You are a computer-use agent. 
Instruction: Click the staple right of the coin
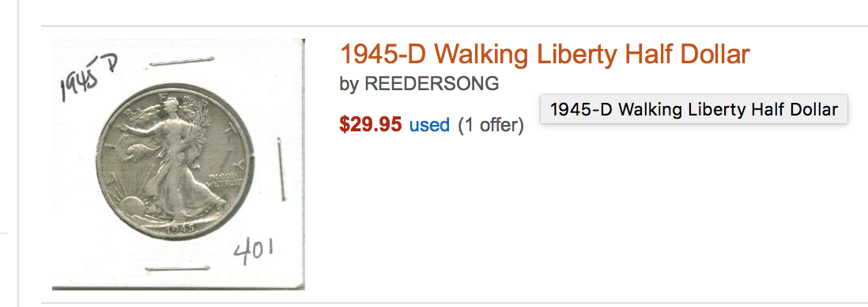click(x=281, y=169)
